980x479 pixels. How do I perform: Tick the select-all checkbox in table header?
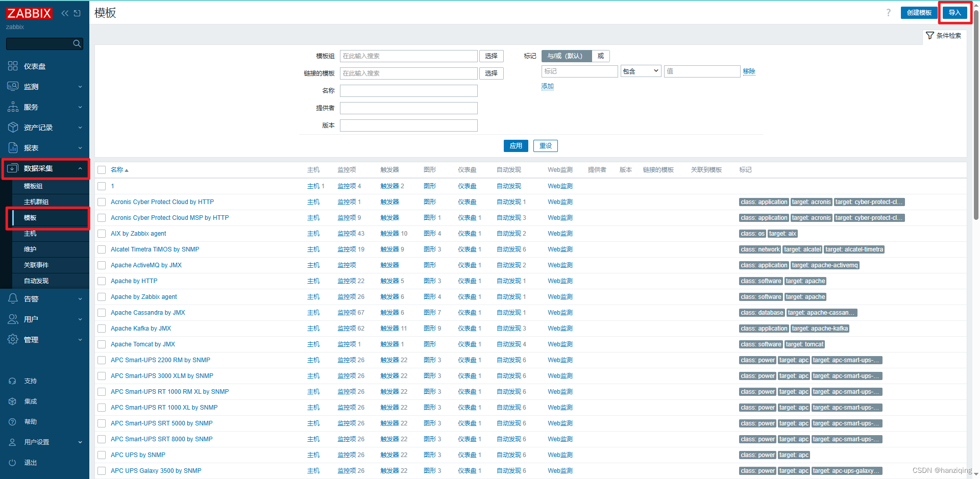tap(102, 170)
